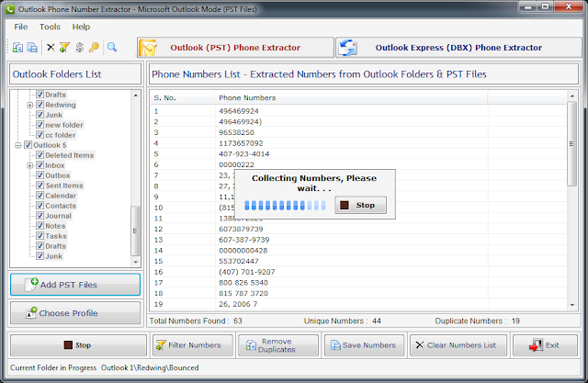This screenshot has height=383, width=588.
Task: Click the Outlook Express arrows icon on DBX tab
Action: click(347, 48)
